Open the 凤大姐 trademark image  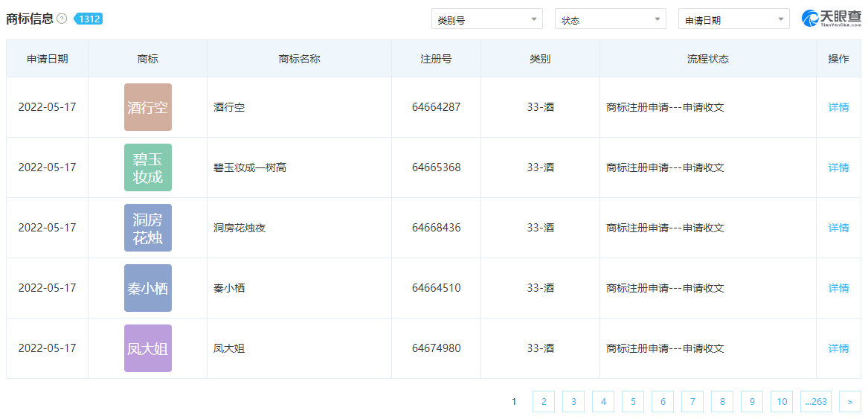pos(147,348)
